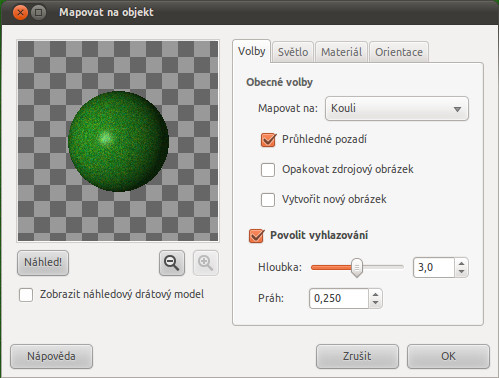The image size is (499, 378).
Task: Click the Hloubka slider handle
Action: coord(357,267)
